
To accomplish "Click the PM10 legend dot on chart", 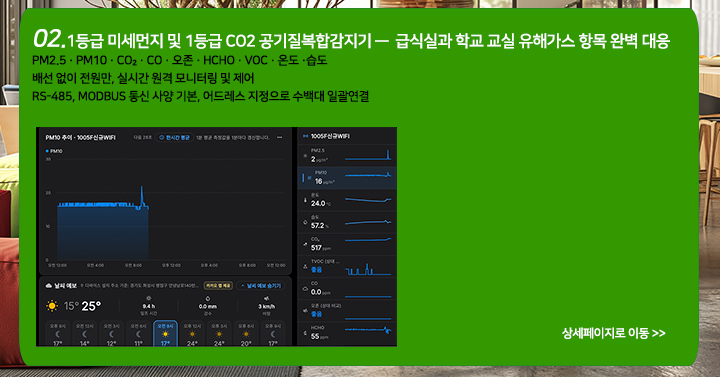I will click(x=47, y=151).
